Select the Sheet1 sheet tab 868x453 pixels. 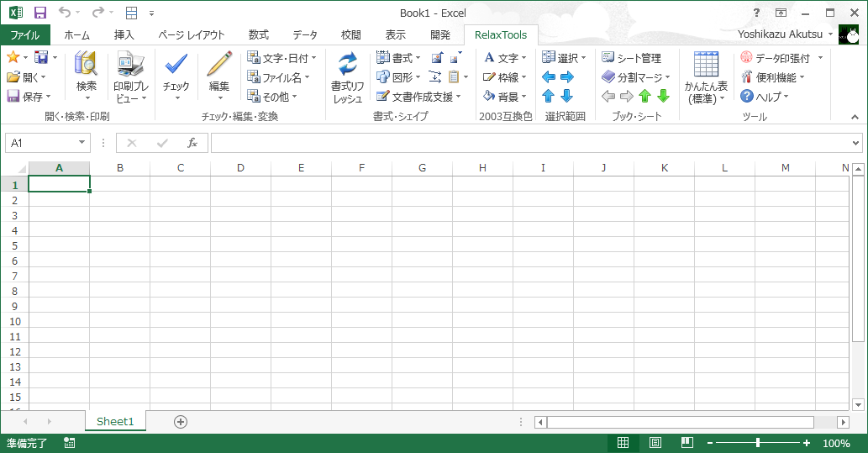point(115,421)
